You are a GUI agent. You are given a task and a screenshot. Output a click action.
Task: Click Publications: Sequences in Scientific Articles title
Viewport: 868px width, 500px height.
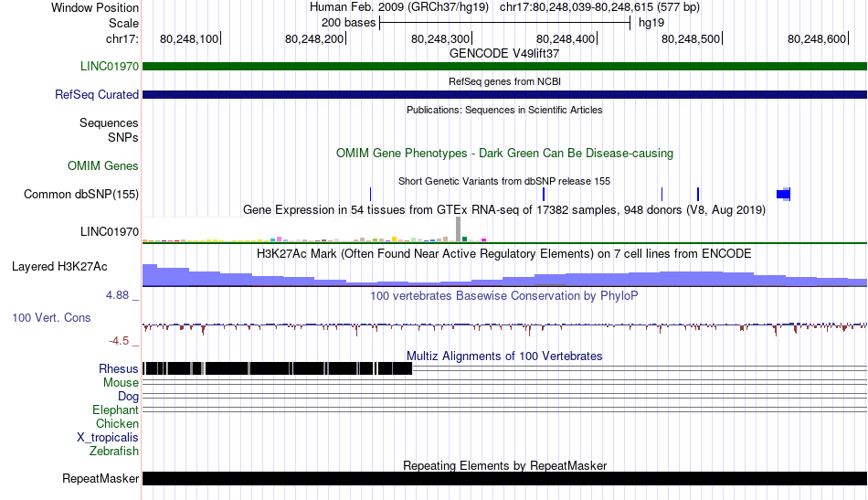pyautogui.click(x=504, y=110)
